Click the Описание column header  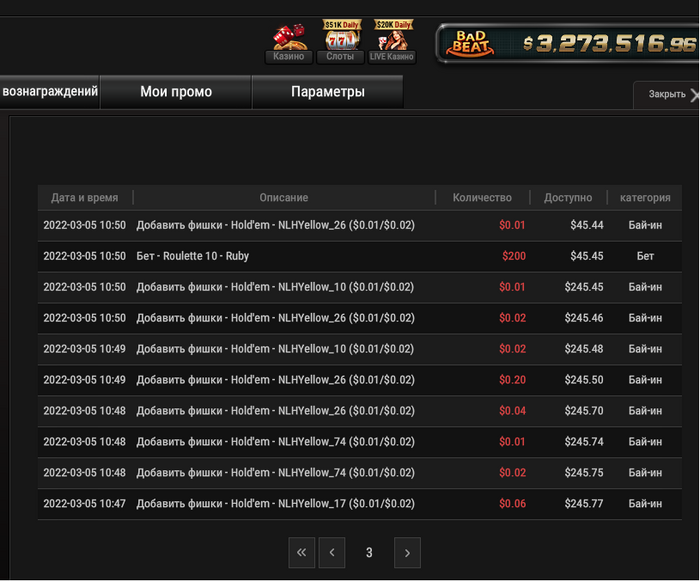pos(284,198)
